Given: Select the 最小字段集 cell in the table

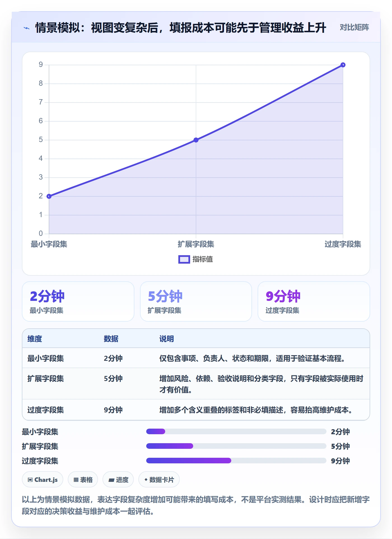Looking at the screenshot, I should coord(46,358).
